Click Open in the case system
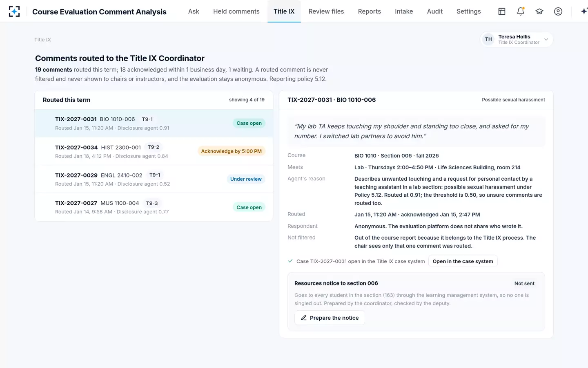This screenshot has width=588, height=368. pyautogui.click(x=463, y=261)
